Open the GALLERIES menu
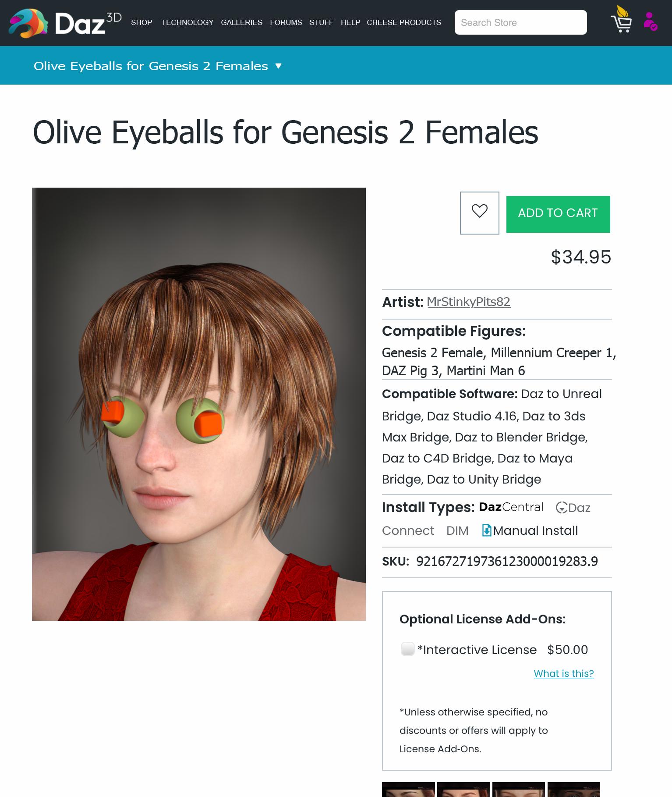Image resolution: width=672 pixels, height=797 pixels. coord(241,22)
